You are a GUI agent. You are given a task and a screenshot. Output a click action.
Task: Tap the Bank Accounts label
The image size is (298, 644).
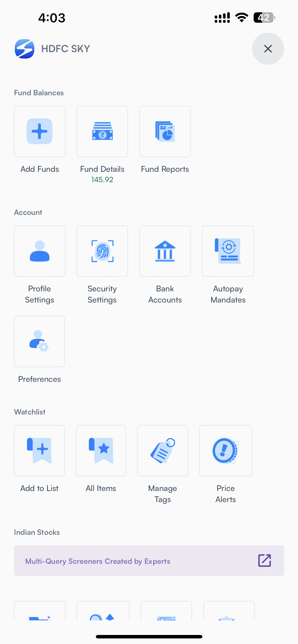click(165, 294)
